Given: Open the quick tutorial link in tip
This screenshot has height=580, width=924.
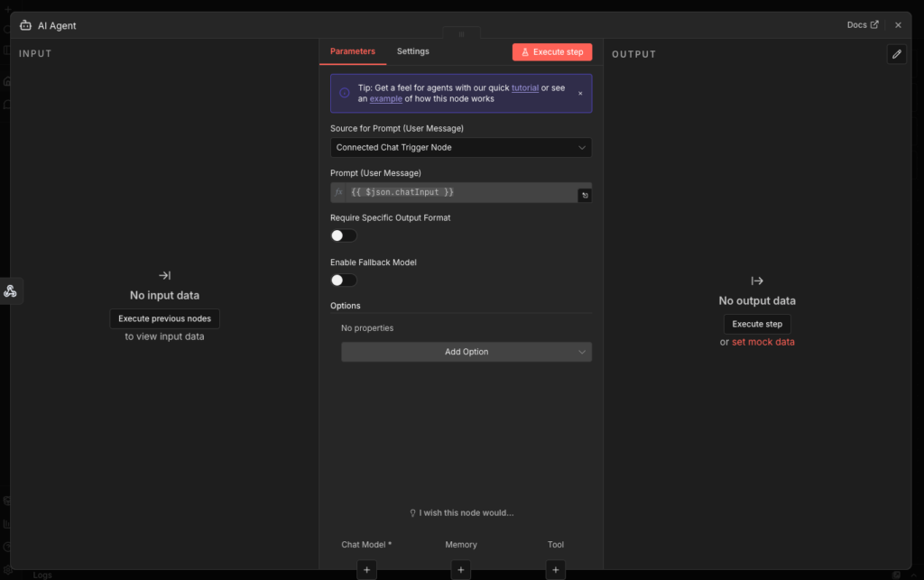Looking at the screenshot, I should (525, 87).
